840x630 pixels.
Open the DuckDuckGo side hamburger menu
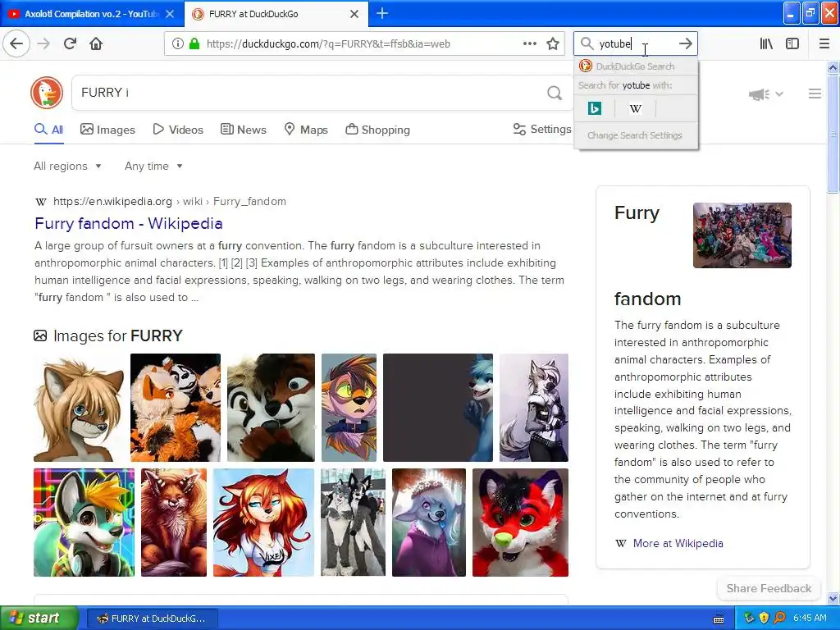[815, 94]
